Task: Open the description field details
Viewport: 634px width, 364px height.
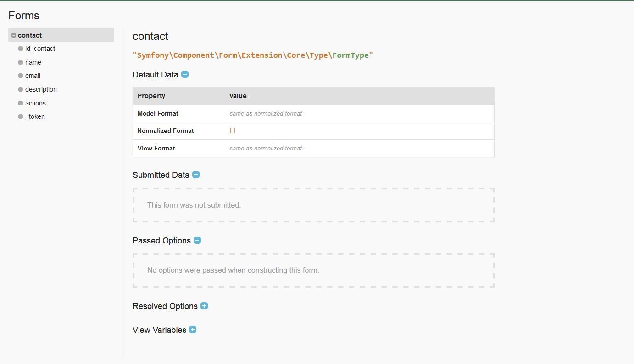Action: pyautogui.click(x=41, y=89)
